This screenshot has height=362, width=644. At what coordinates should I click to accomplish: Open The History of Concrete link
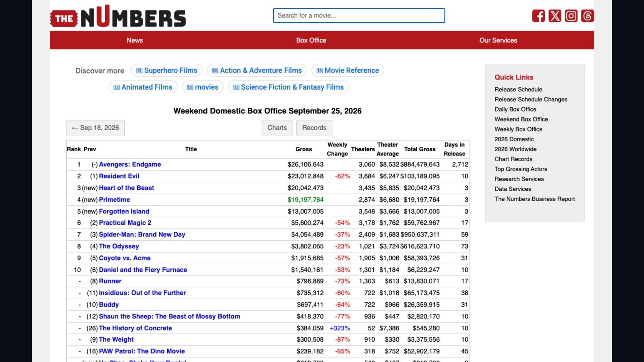point(136,328)
